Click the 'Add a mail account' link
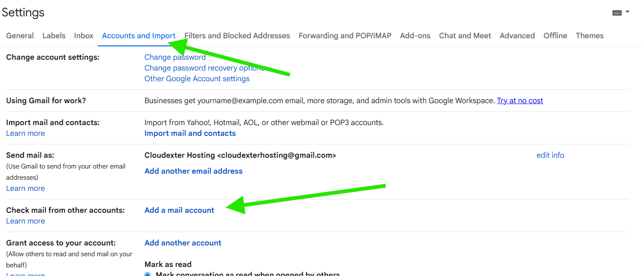 tap(179, 210)
